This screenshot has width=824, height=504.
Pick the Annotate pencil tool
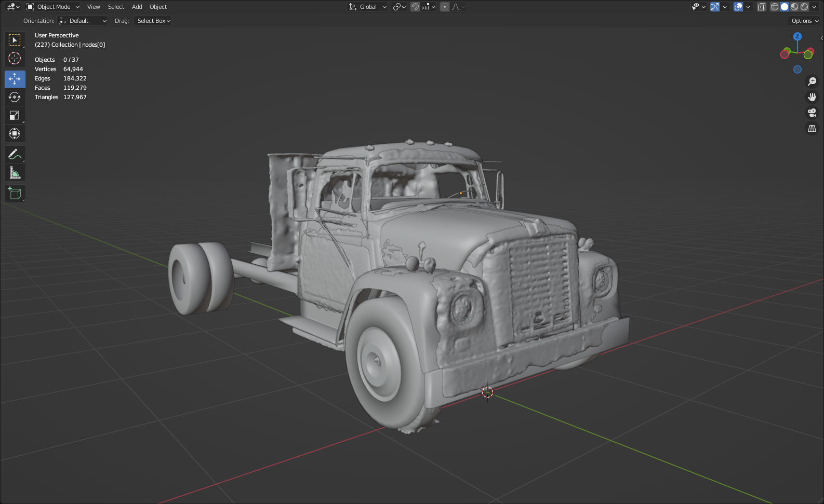tap(15, 154)
